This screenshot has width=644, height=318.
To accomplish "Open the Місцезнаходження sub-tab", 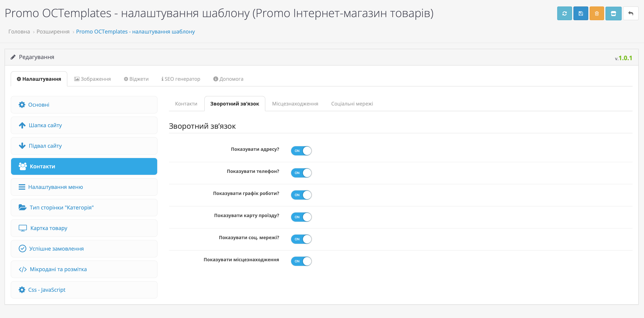I will coord(295,104).
